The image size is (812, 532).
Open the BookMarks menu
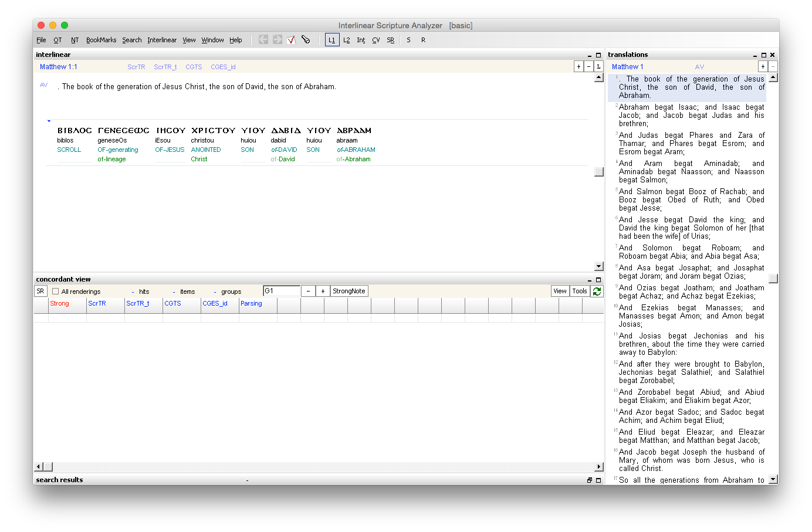101,40
